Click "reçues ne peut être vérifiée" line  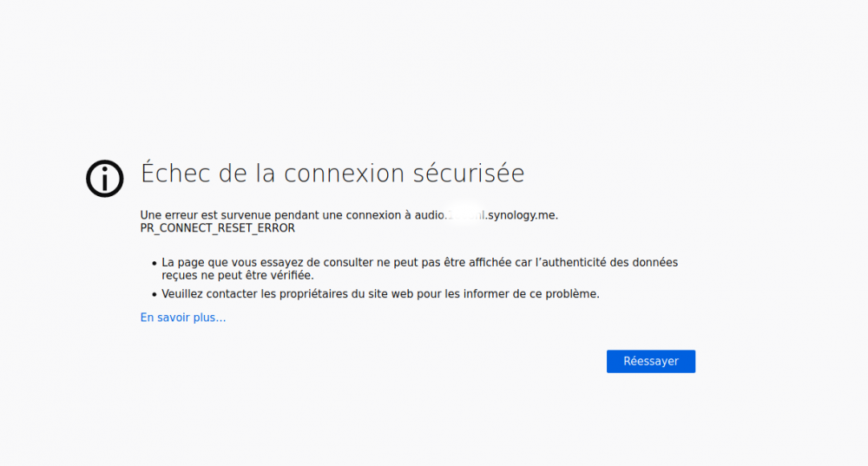(x=237, y=275)
